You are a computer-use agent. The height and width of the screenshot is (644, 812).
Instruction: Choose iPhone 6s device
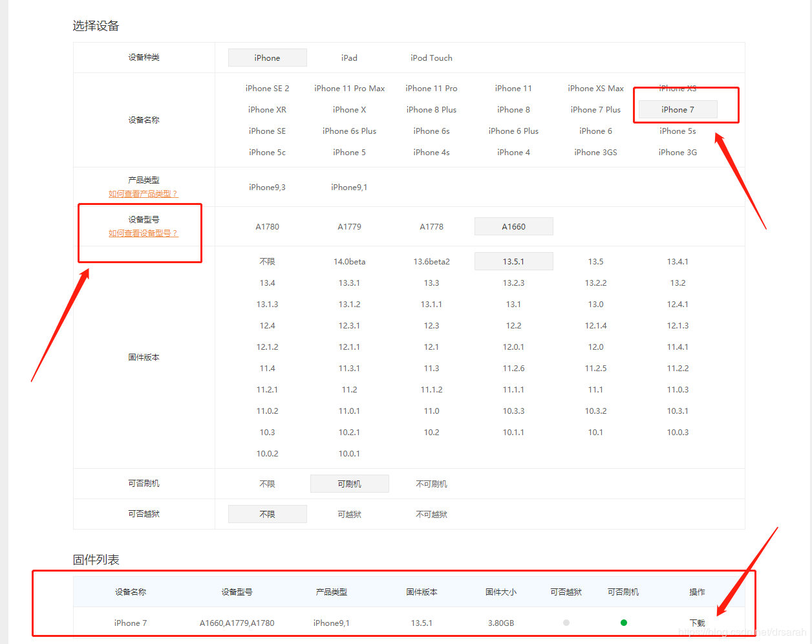[x=431, y=131]
